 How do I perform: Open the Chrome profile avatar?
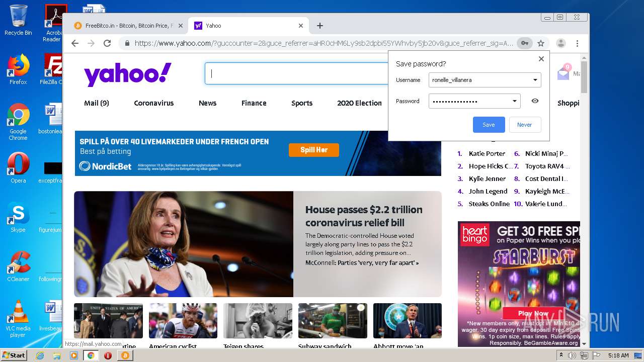tap(561, 43)
